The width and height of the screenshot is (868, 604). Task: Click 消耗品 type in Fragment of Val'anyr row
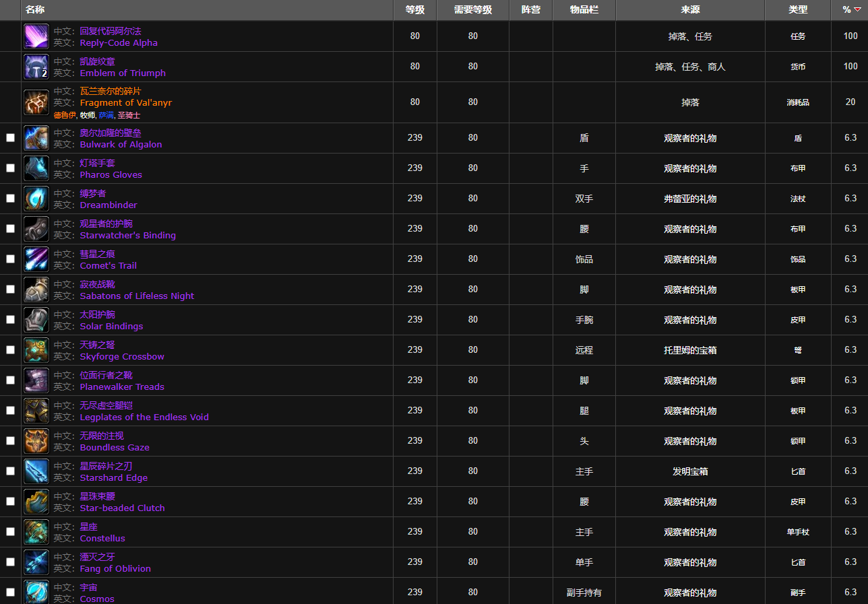tap(798, 103)
